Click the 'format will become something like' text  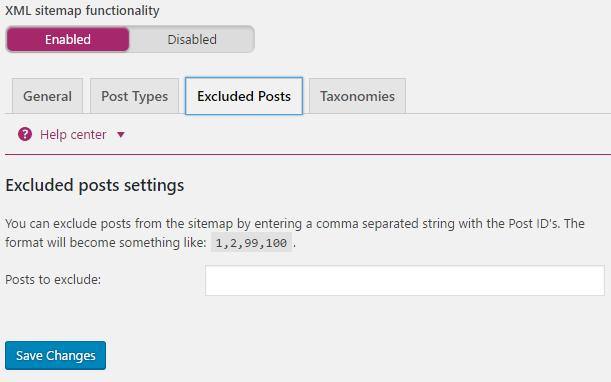tap(106, 243)
